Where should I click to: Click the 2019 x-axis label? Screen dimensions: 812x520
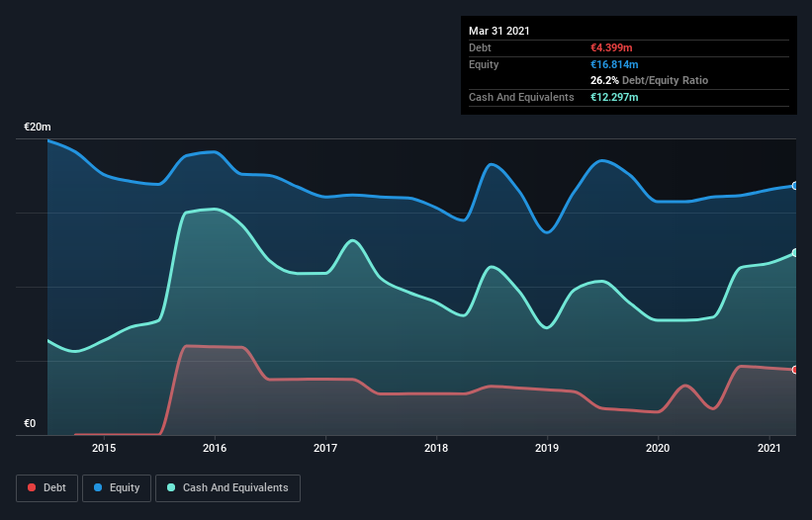pyautogui.click(x=547, y=448)
